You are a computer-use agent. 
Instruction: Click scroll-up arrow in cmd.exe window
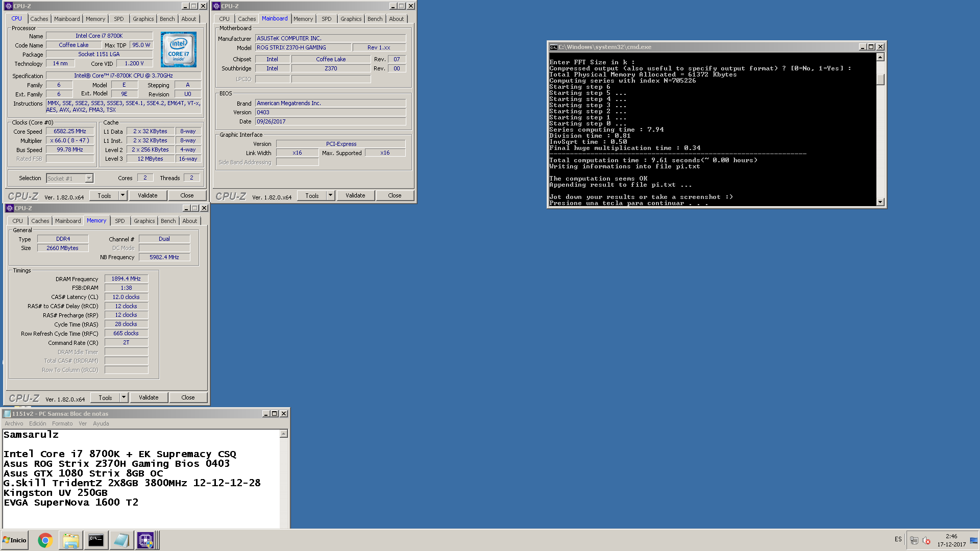pos(880,57)
